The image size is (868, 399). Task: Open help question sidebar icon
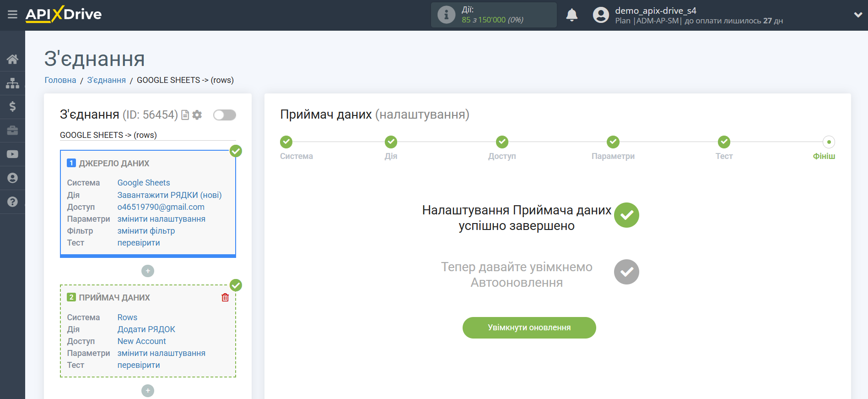[x=12, y=202]
